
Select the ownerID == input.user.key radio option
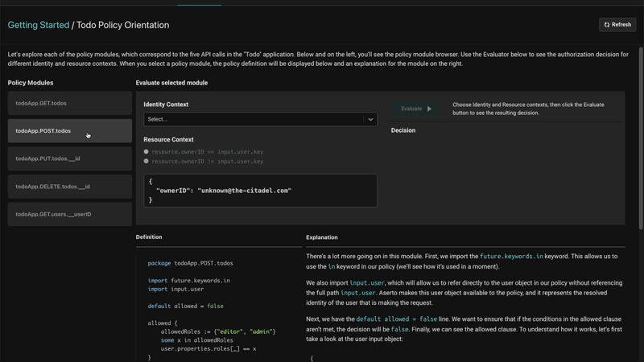[x=147, y=151]
